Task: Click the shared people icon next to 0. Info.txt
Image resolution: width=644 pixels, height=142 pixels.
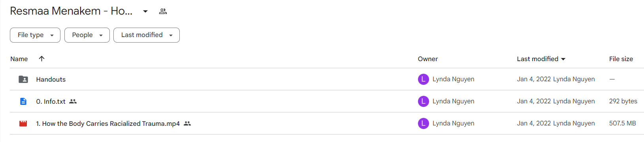Action: click(73, 101)
